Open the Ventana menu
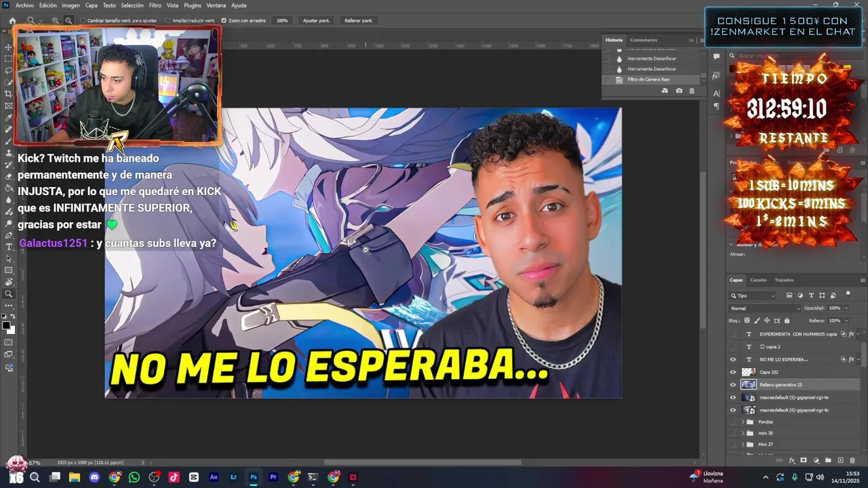Viewport: 868px width, 488px height. (x=216, y=5)
